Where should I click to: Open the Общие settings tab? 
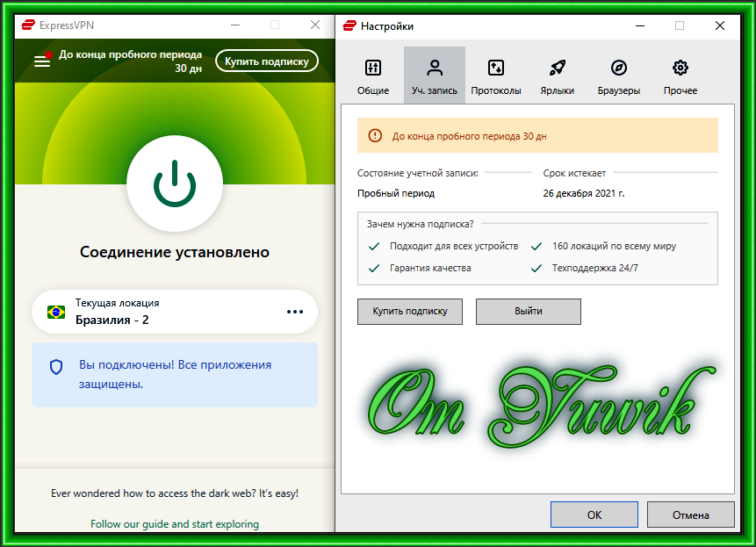click(x=373, y=76)
